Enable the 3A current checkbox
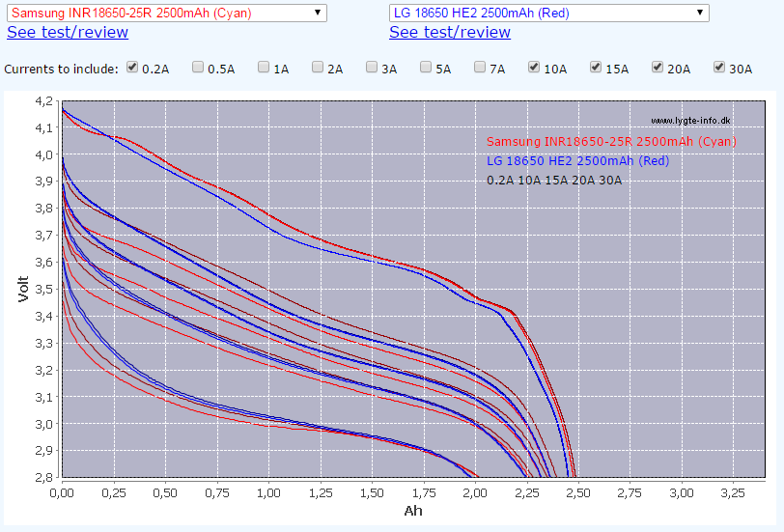 tap(372, 67)
